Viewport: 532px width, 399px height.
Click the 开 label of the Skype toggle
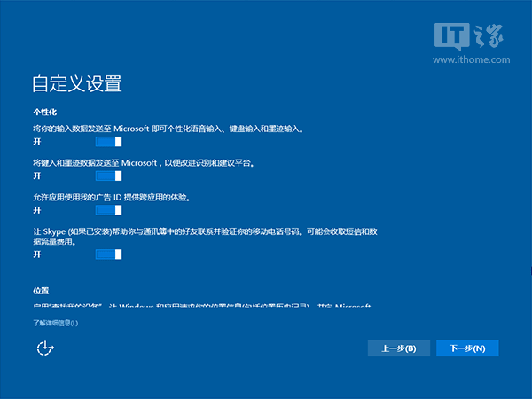37,254
